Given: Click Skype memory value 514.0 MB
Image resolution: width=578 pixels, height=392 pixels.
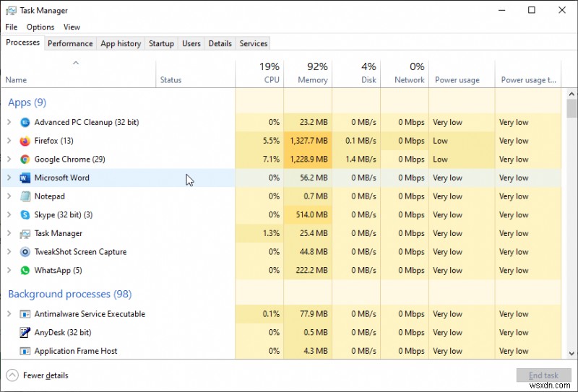Looking at the screenshot, I should tap(312, 215).
